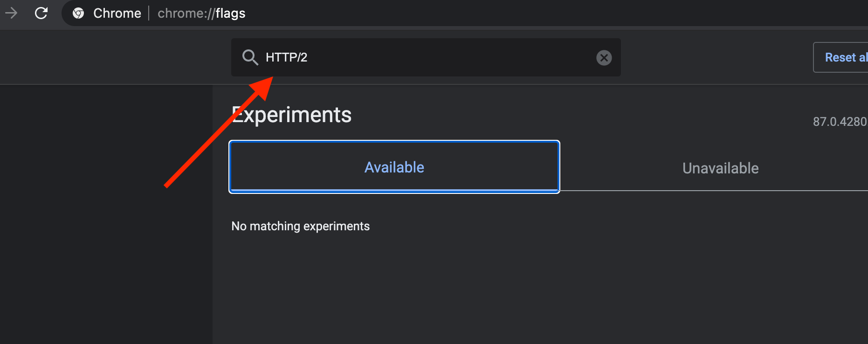
Task: Open the Unavailable tab
Action: tap(720, 168)
